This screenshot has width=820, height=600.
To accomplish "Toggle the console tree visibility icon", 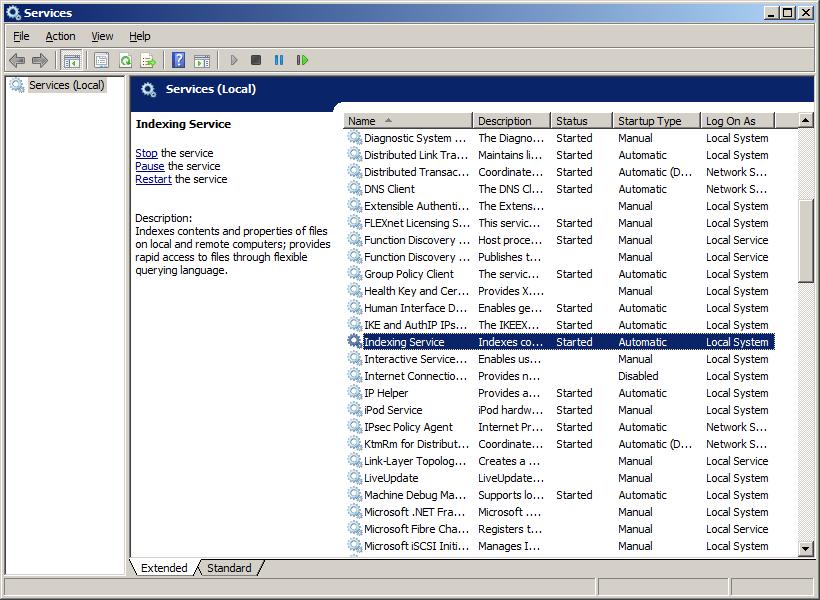I will (71, 60).
